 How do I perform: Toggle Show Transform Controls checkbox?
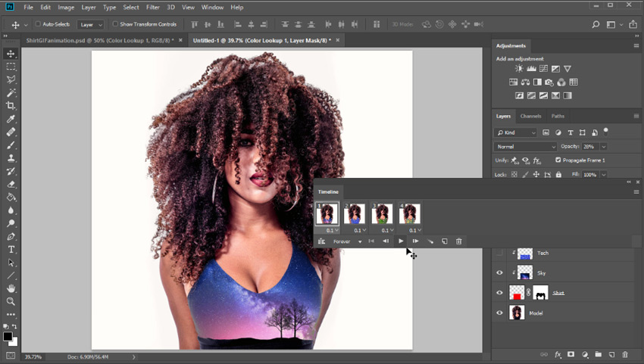[115, 24]
